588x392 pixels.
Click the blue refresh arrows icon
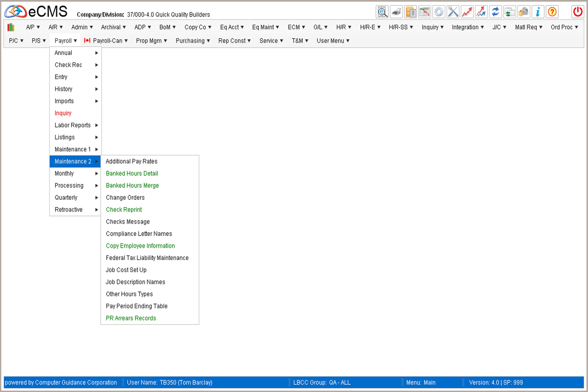click(x=495, y=12)
